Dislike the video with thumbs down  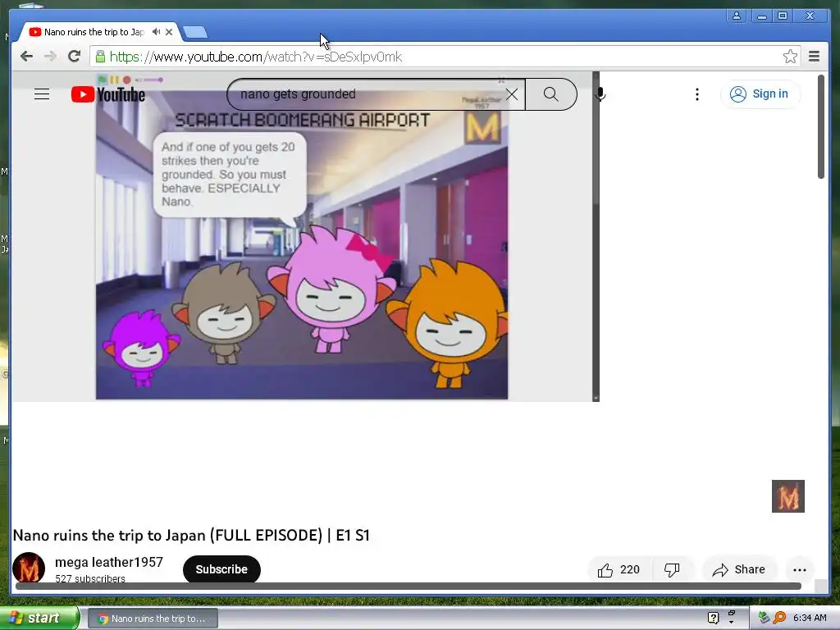click(672, 569)
